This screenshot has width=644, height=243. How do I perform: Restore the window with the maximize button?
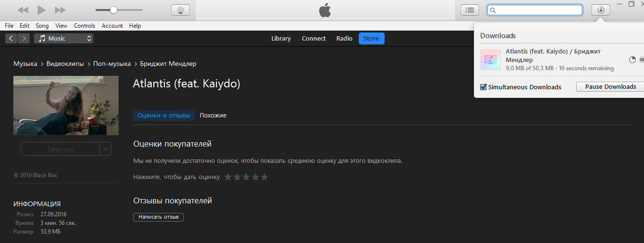click(x=632, y=4)
